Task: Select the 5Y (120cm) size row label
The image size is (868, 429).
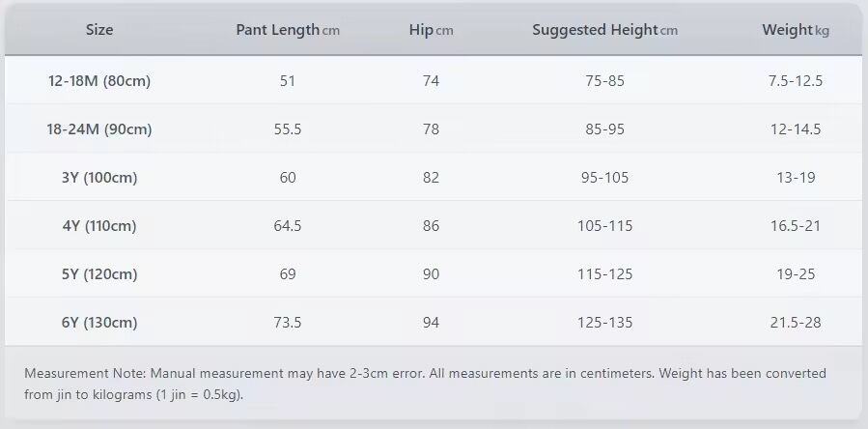Action: pos(99,274)
